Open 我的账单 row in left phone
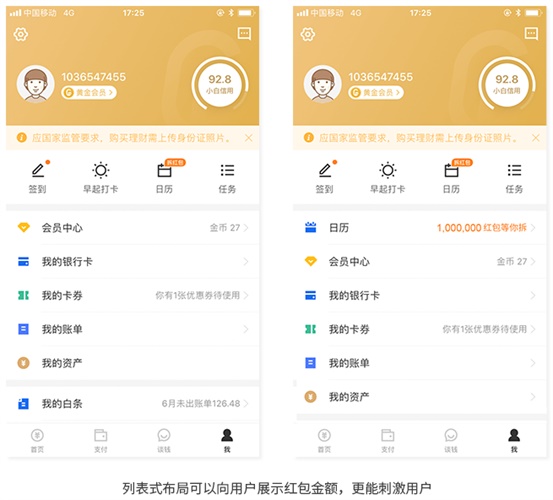Screen dimensions: 553x500 [x=133, y=329]
